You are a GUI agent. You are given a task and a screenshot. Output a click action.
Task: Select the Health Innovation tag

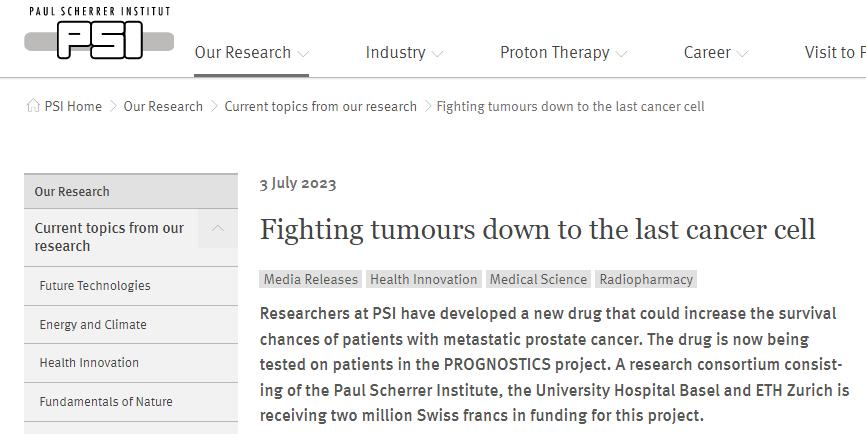click(424, 280)
